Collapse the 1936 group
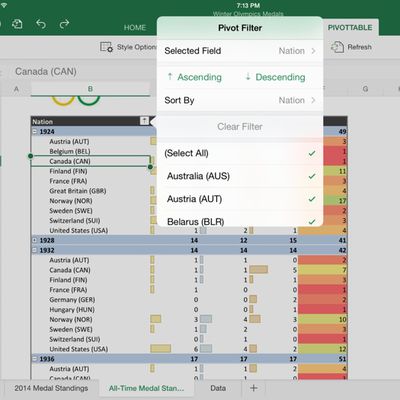 point(34,359)
